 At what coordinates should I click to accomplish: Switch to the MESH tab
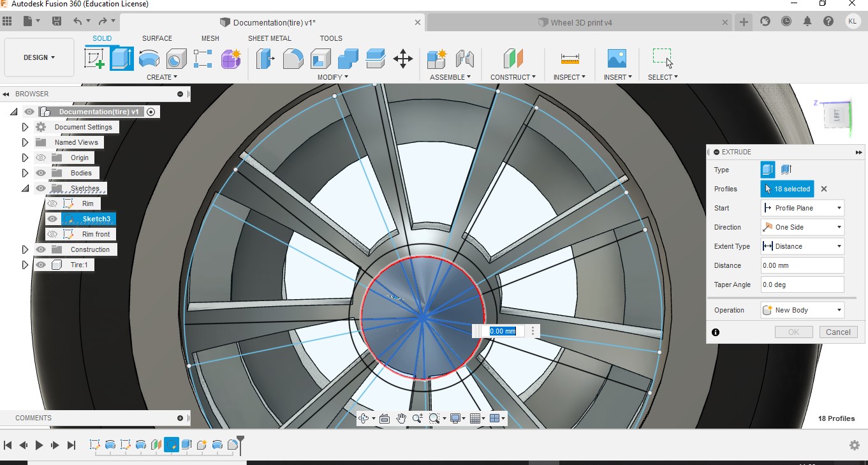tap(210, 38)
